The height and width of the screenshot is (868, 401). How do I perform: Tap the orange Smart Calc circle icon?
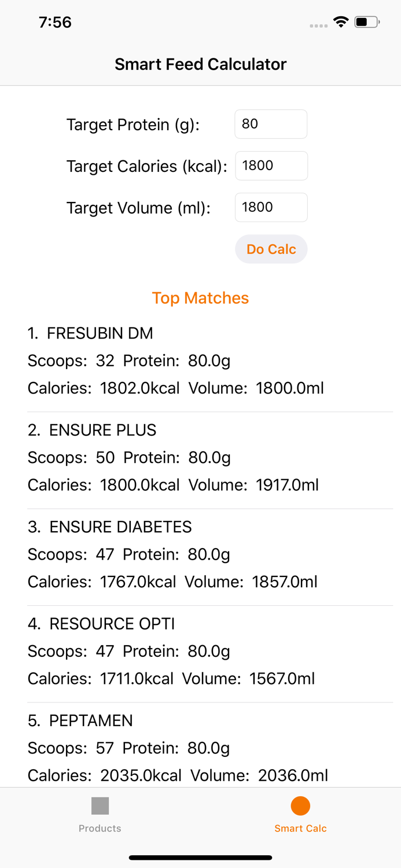pyautogui.click(x=300, y=804)
